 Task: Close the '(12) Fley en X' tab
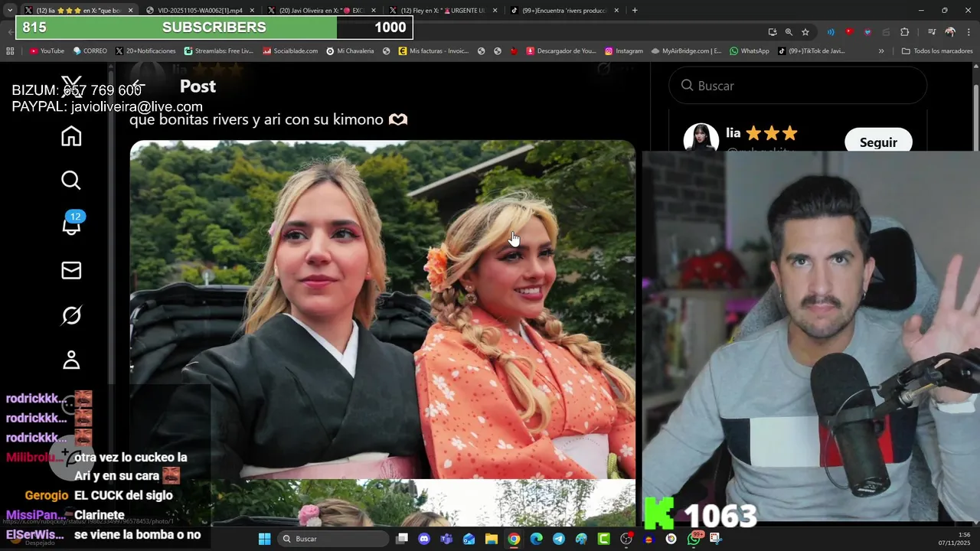[495, 11]
